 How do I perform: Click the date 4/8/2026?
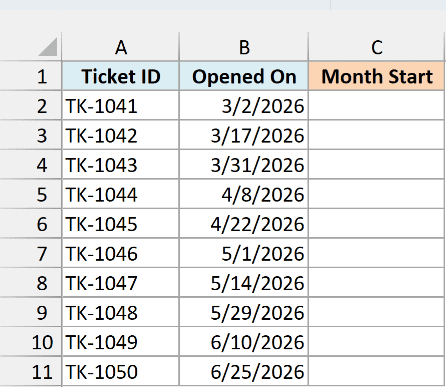[244, 194]
